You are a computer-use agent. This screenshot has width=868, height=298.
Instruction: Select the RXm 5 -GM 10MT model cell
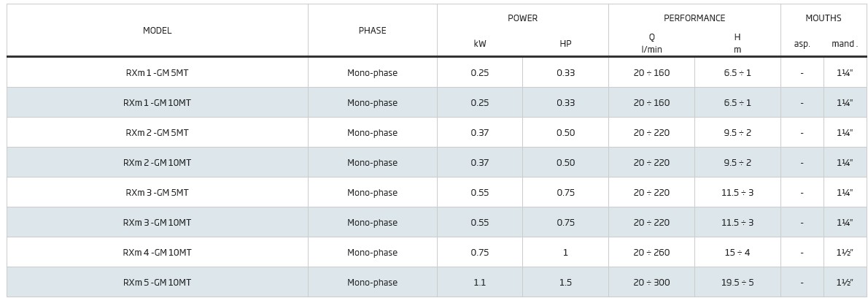pyautogui.click(x=158, y=283)
